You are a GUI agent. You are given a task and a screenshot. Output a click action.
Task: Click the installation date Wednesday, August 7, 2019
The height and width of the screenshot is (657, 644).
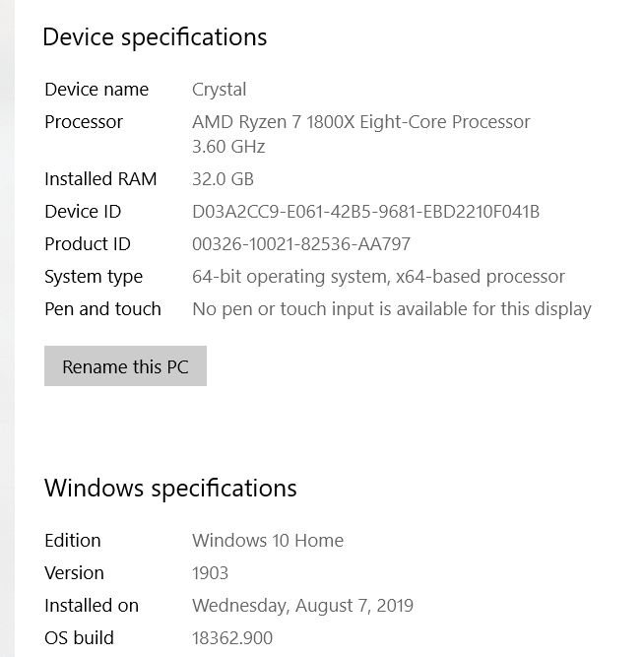(x=302, y=606)
